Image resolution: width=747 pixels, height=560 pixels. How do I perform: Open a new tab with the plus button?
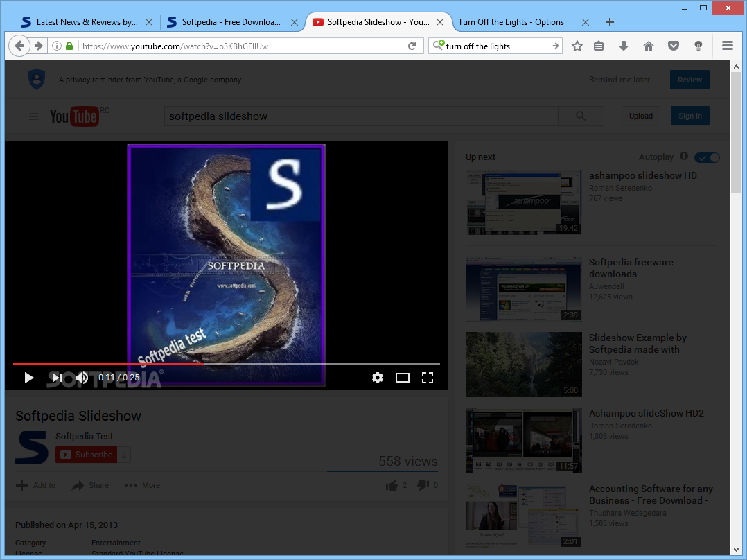[x=609, y=22]
